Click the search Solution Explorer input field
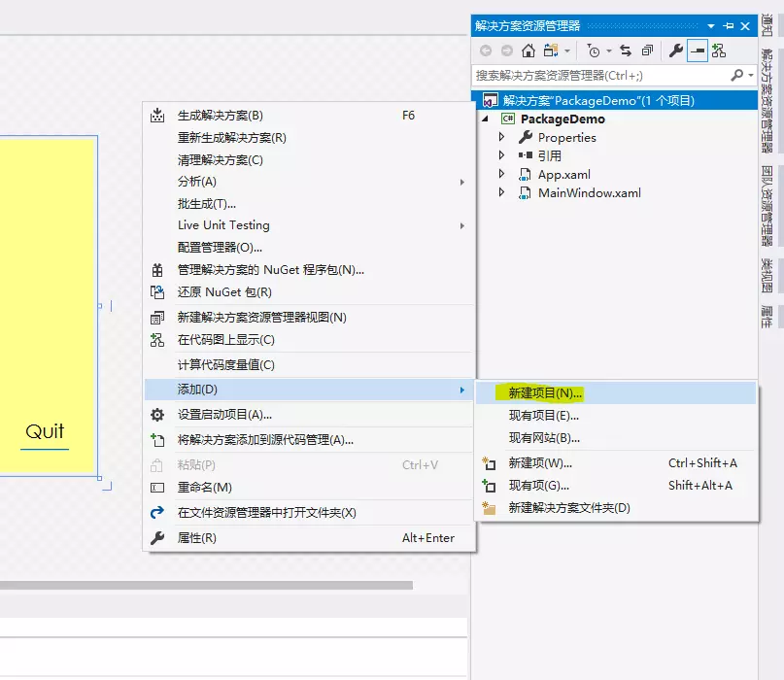The height and width of the screenshot is (680, 784). [600, 75]
